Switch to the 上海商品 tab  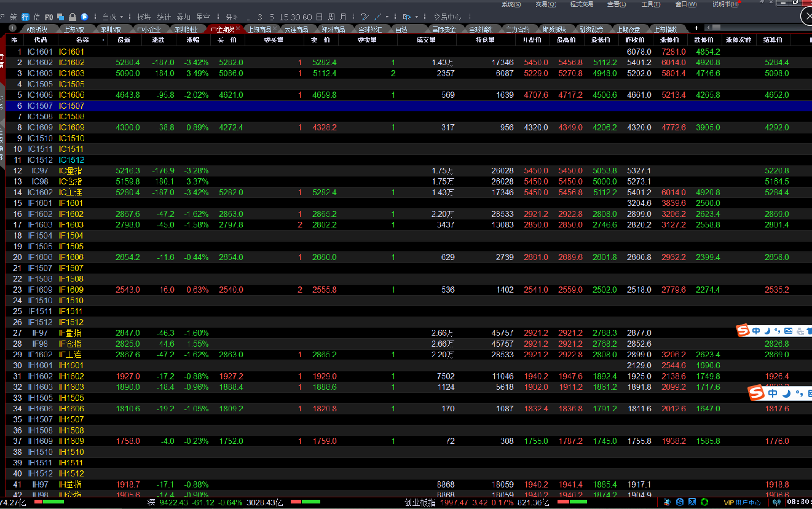259,29
